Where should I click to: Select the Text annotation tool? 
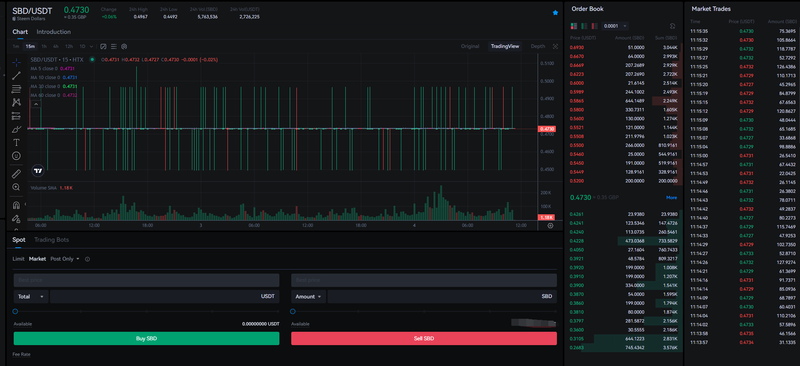point(16,142)
